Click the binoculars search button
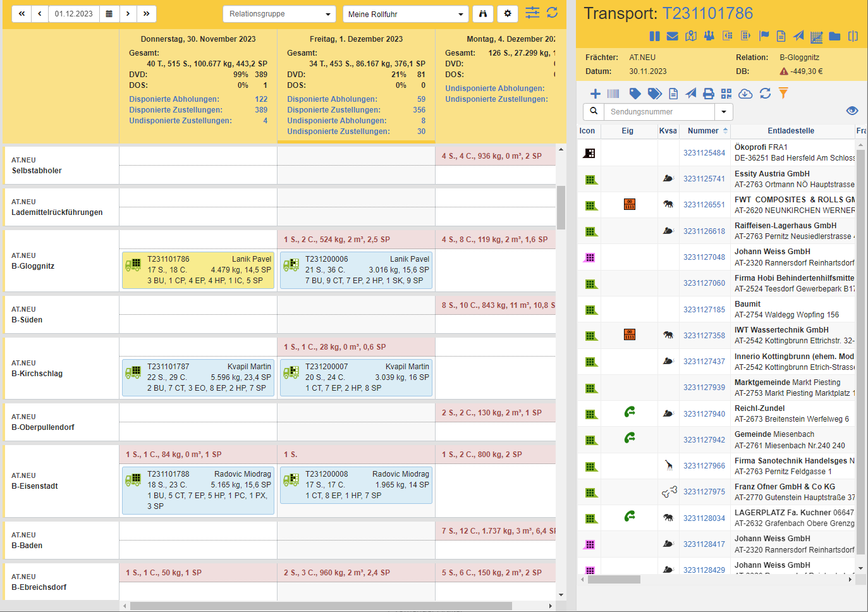Screen dimensions: 868x612 [483, 13]
